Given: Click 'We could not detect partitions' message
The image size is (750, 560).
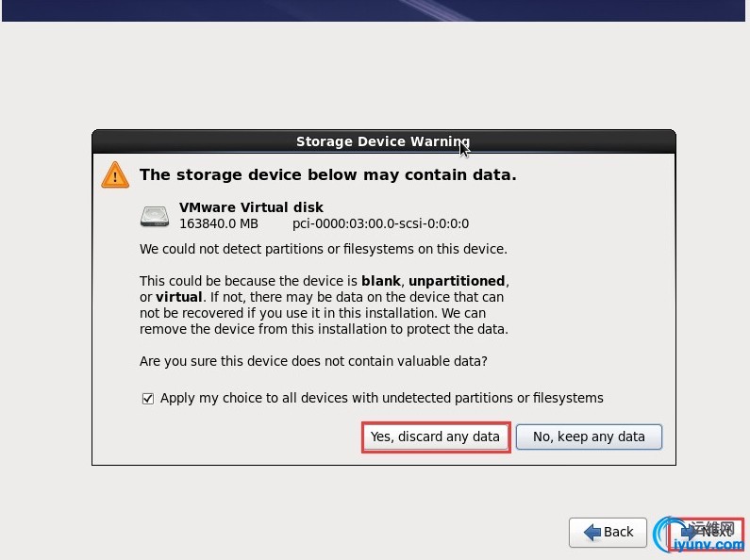Looking at the screenshot, I should click(323, 249).
